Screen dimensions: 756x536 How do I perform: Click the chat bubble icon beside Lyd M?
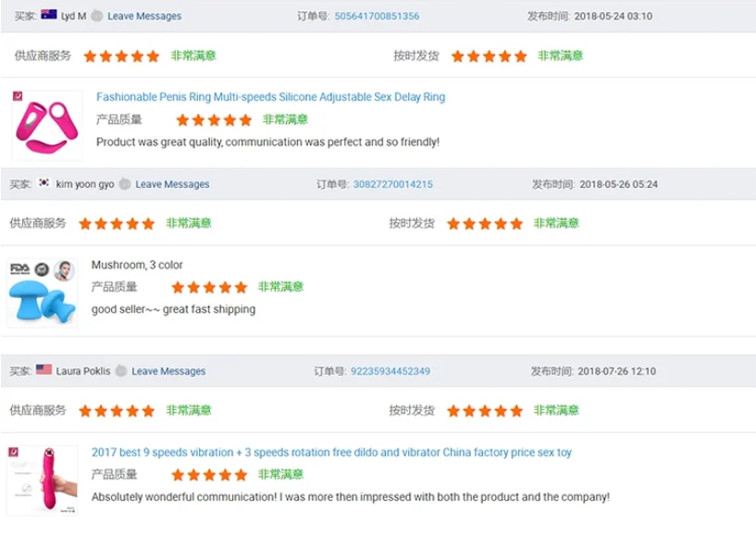point(97,16)
